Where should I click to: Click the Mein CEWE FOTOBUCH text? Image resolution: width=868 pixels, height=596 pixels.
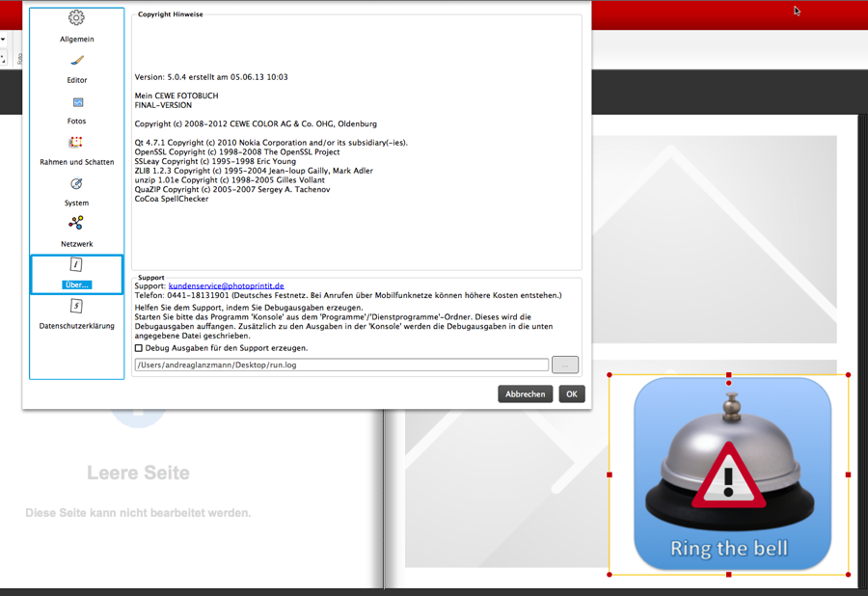tap(176, 95)
